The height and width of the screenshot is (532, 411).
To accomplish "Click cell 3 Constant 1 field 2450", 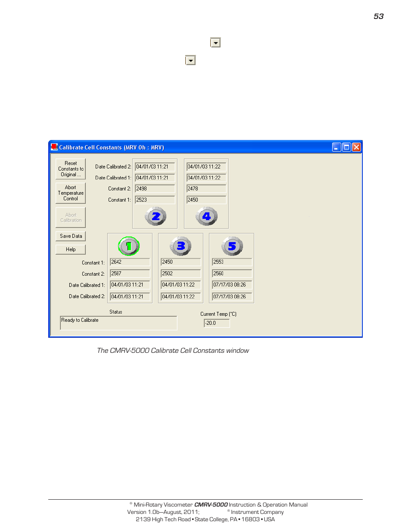I will pyautogui.click(x=181, y=262).
